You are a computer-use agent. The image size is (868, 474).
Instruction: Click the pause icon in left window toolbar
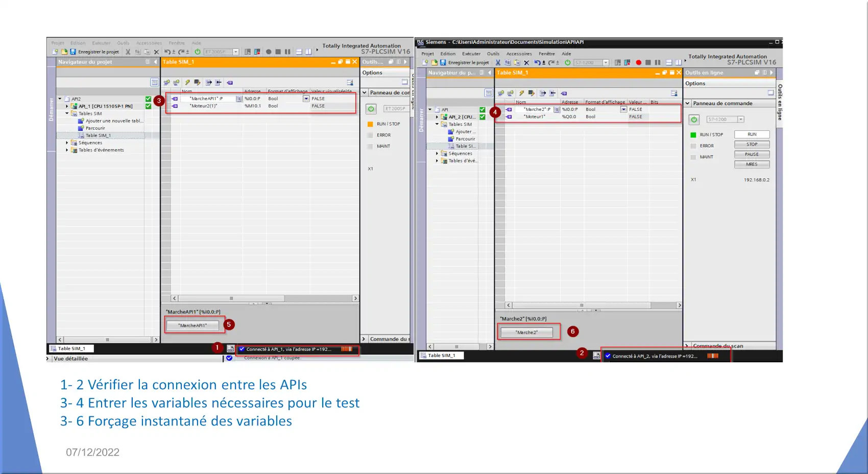(x=287, y=52)
